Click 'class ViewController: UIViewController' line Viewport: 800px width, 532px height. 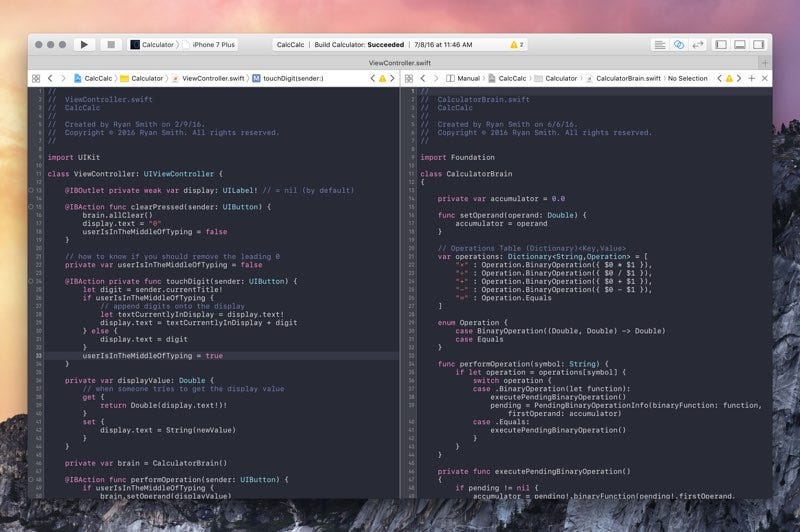[x=135, y=174]
